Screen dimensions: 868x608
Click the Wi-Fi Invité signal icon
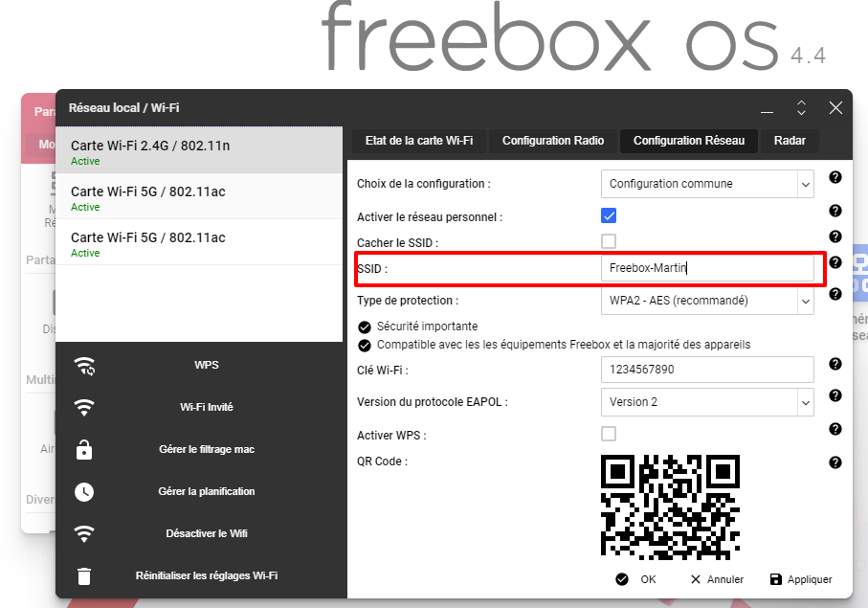coord(84,408)
